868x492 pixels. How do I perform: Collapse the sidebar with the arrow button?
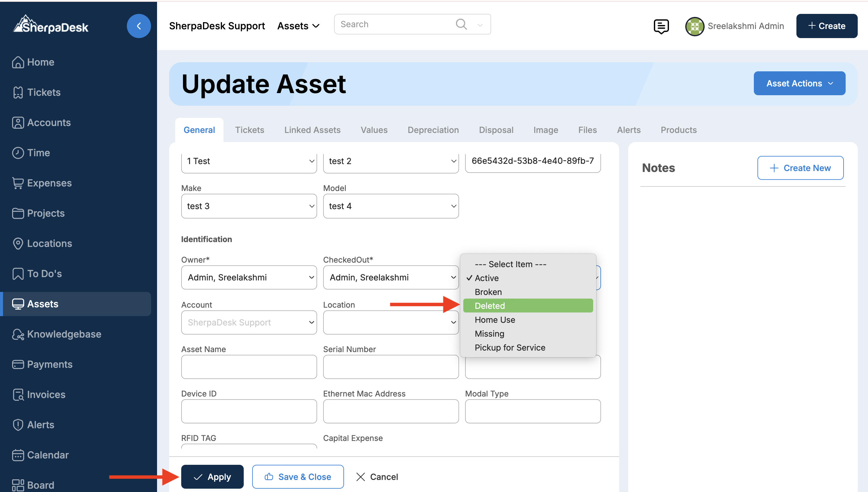[x=138, y=26]
